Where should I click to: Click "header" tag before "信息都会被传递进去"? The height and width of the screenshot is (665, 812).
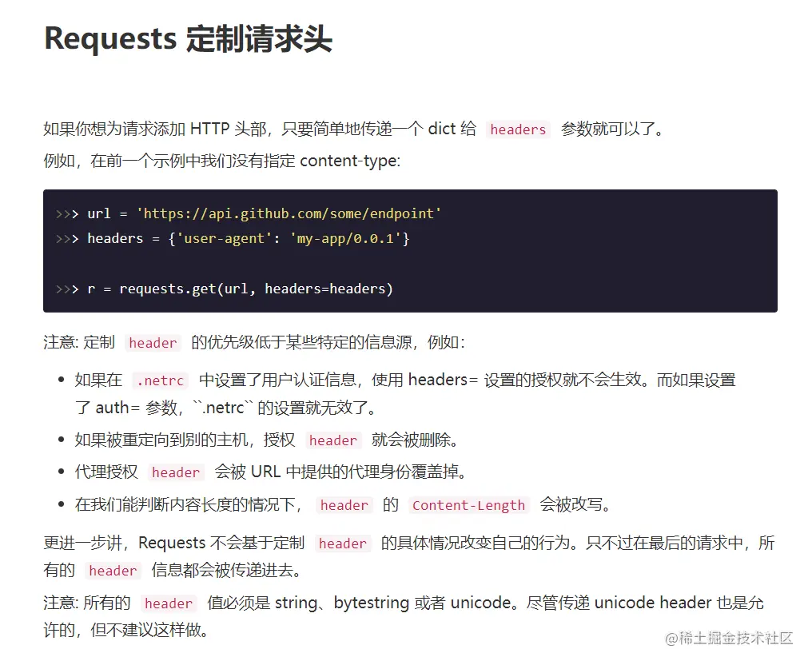pos(113,571)
